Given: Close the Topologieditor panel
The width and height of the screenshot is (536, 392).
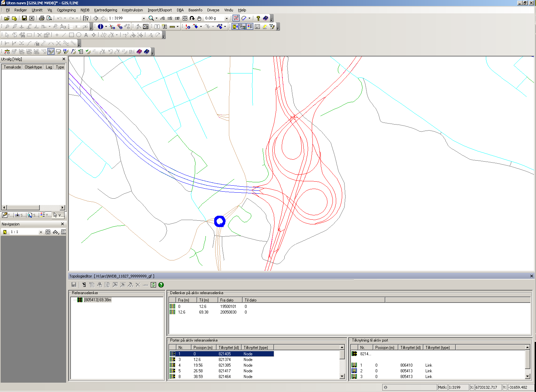Looking at the screenshot, I should (532, 276).
